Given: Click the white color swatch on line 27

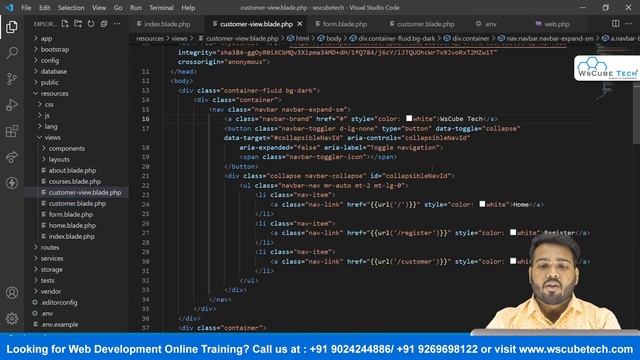Looking at the screenshot, I should [x=513, y=232].
